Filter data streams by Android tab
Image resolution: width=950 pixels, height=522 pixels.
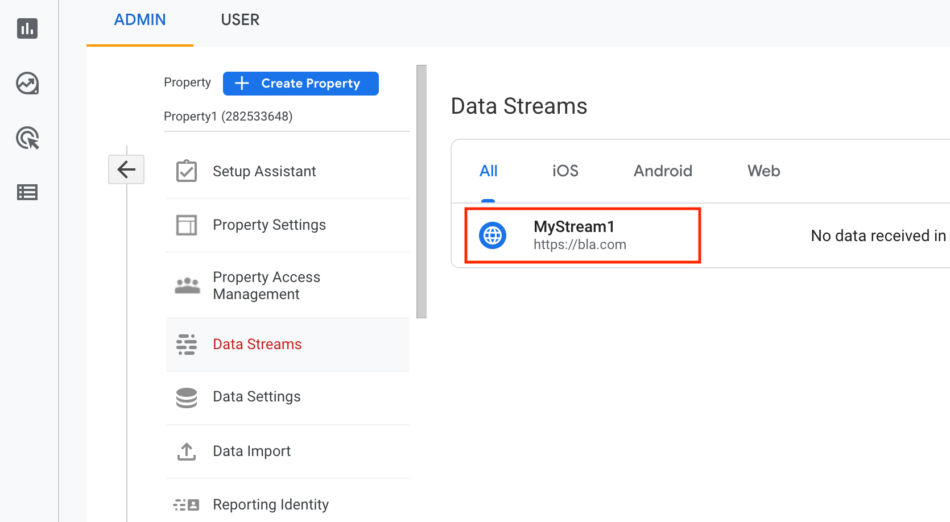pos(663,171)
